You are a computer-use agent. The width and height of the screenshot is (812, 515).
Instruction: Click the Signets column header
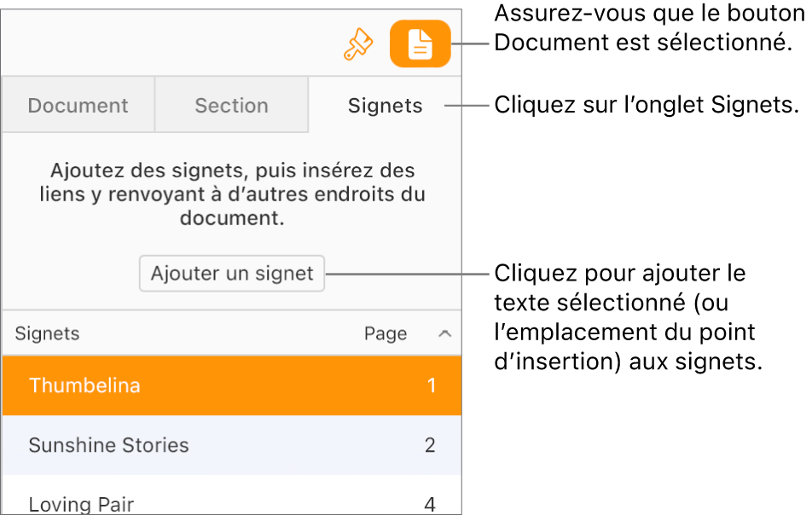click(x=47, y=334)
